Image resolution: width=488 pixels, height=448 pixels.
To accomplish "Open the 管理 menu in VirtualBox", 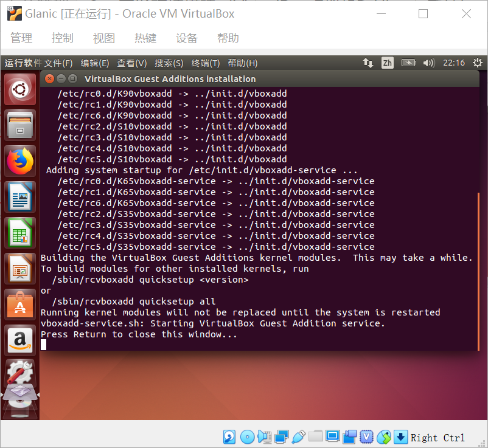I will [x=21, y=38].
